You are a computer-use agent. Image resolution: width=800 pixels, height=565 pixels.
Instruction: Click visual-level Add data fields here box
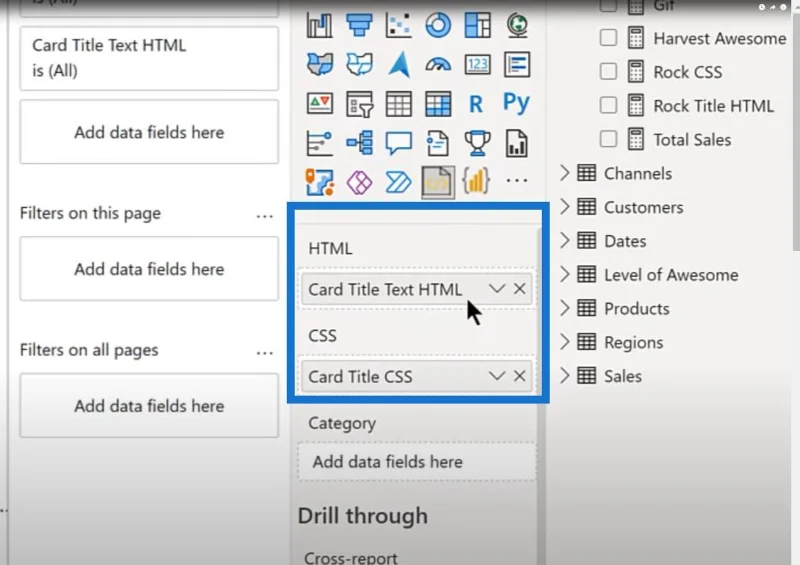[x=149, y=132]
